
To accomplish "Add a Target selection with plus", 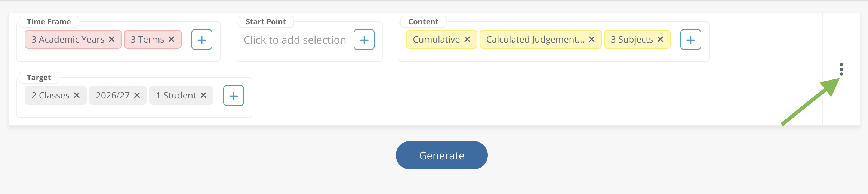I will [234, 96].
